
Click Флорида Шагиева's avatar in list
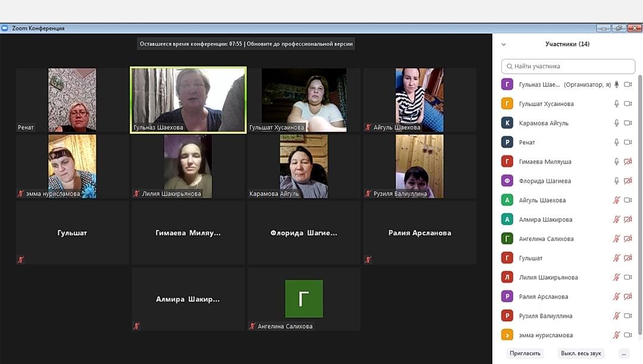pyautogui.click(x=507, y=181)
